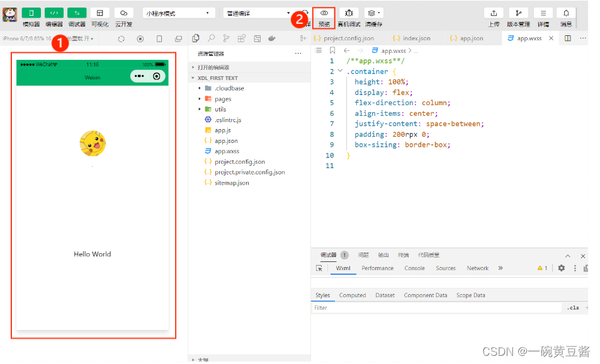Screen dimensions: 600x364
Task: Click the phone device icon in simulator bar
Action: click(x=159, y=38)
